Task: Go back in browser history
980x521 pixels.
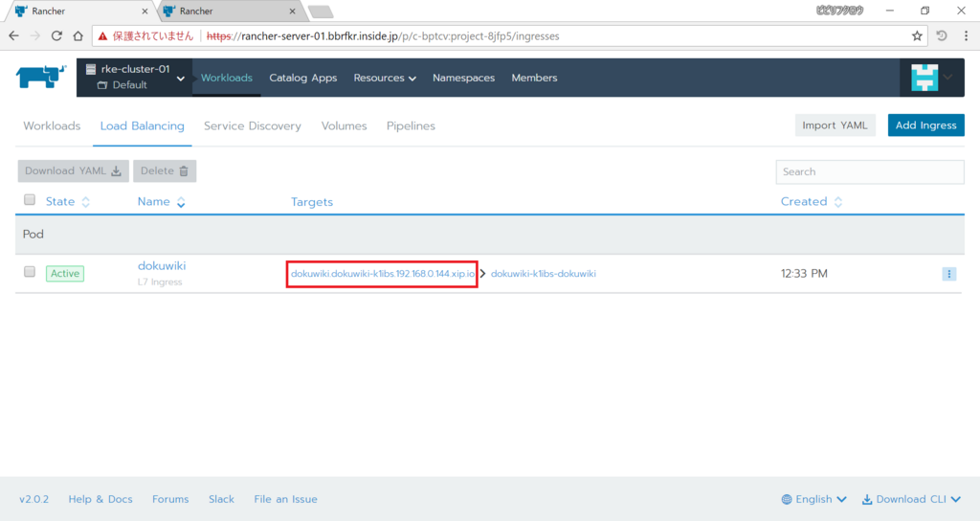Action: pos(13,36)
